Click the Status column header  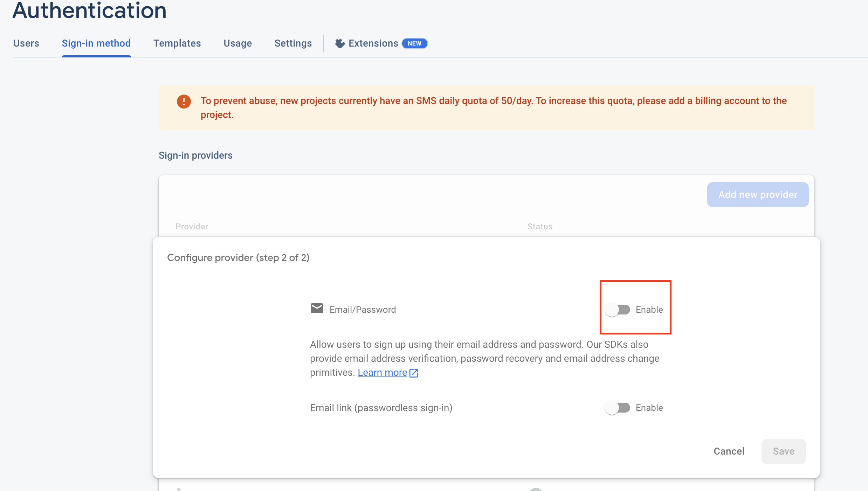click(x=540, y=227)
